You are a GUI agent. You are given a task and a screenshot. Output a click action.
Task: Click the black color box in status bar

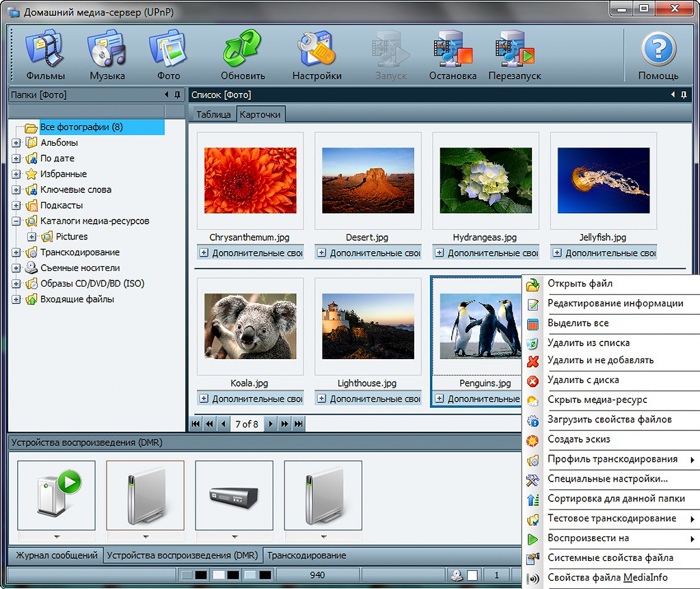click(x=200, y=575)
